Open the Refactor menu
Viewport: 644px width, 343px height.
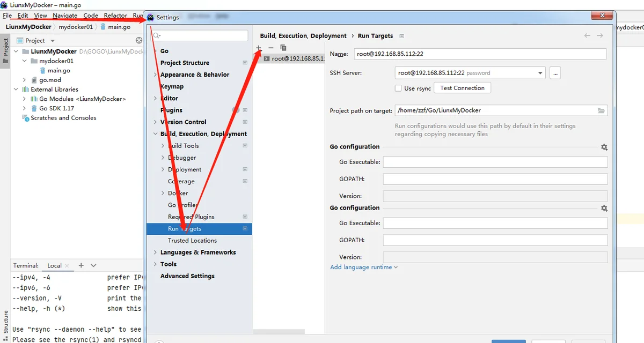pos(115,16)
